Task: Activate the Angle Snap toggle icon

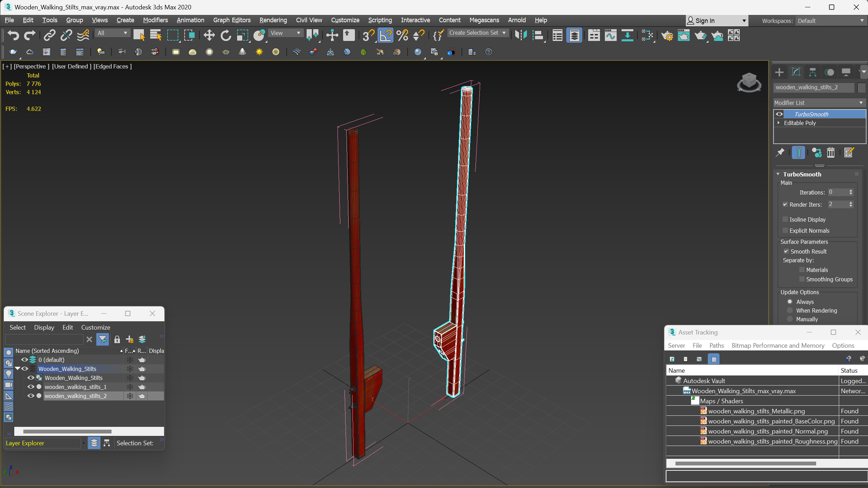Action: (386, 35)
